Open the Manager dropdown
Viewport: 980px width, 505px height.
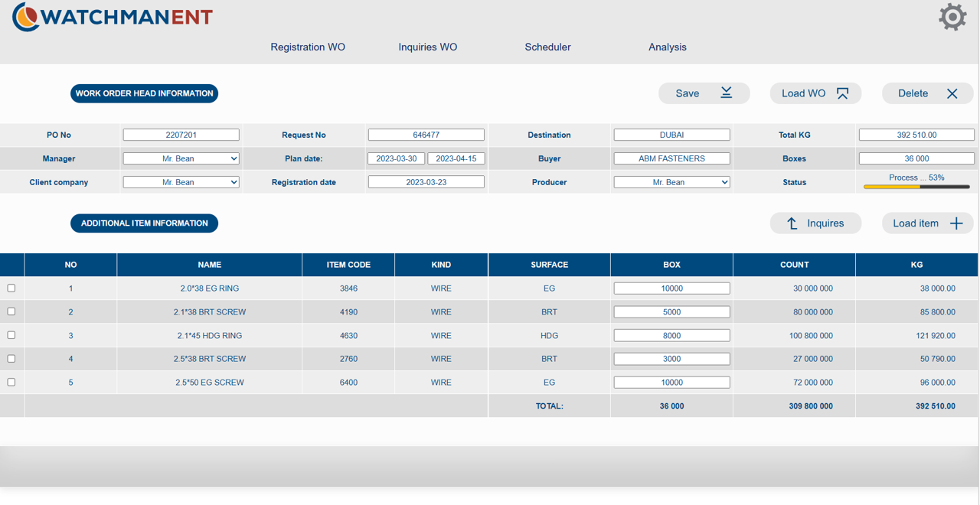pos(181,158)
